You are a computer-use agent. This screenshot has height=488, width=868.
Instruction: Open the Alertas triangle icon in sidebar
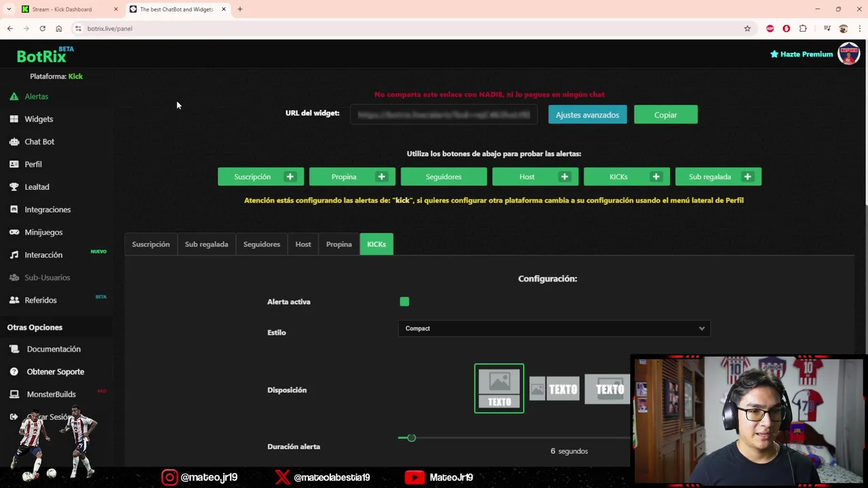point(14,96)
